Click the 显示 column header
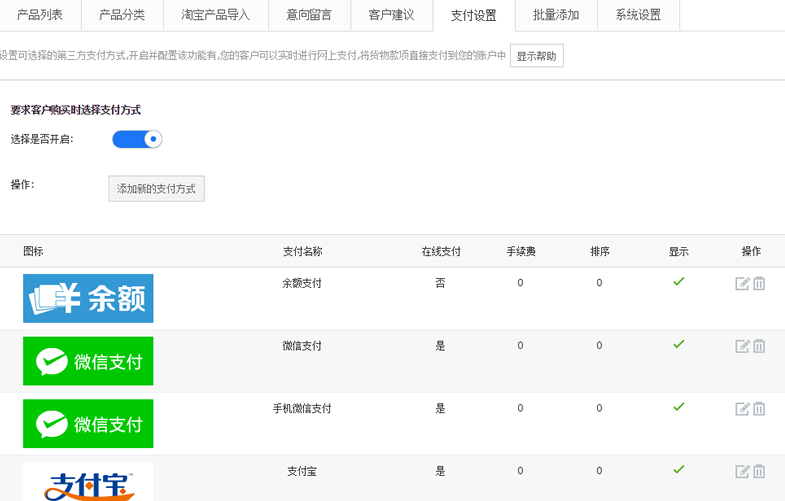 (x=679, y=251)
